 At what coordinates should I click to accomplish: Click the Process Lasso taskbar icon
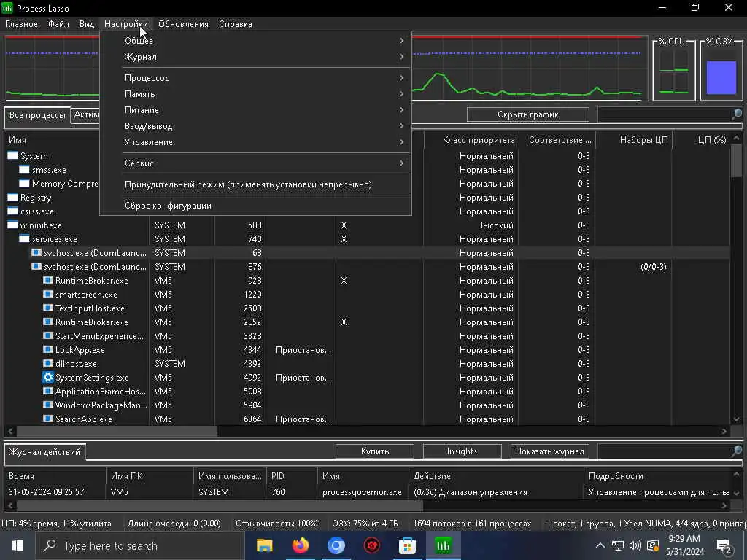pos(443,545)
